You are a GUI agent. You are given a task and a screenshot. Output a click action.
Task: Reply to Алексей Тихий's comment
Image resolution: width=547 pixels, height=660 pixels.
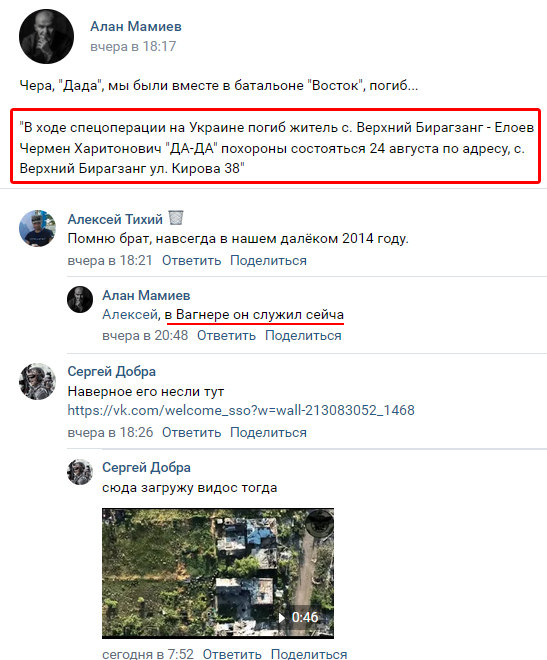191,261
